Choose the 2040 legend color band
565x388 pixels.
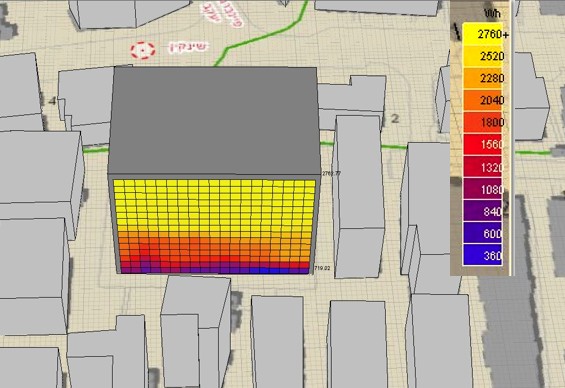click(482, 100)
